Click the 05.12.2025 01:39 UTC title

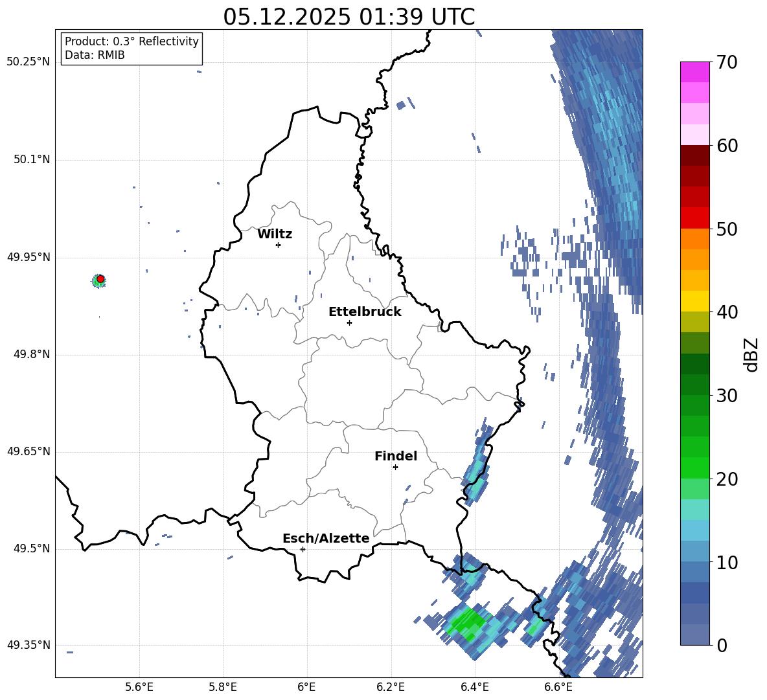point(349,17)
